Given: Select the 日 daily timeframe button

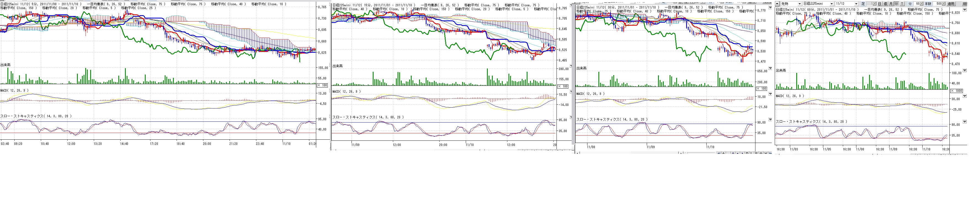Looking at the screenshot, I should tap(880, 4).
